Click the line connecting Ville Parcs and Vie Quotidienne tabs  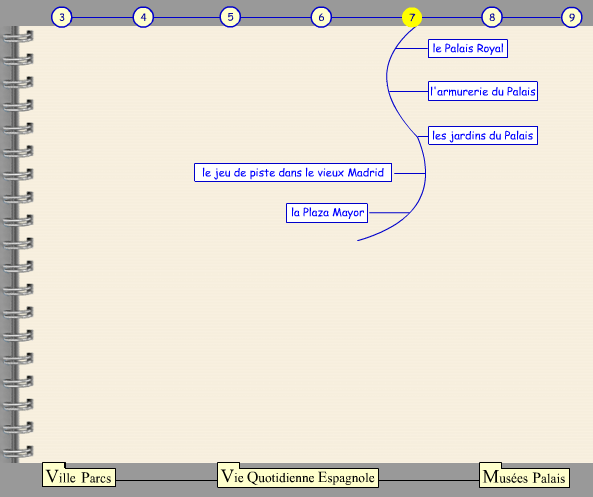point(166,480)
